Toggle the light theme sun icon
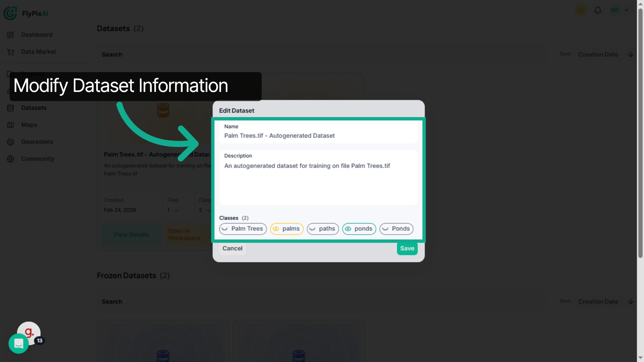644x362 pixels. pyautogui.click(x=581, y=10)
